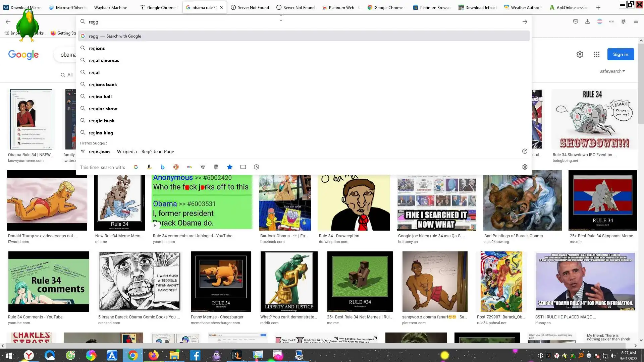644x362 pixels.
Task: Open Regé-Jean Page Wikipedia suggestion
Action: [x=131, y=152]
